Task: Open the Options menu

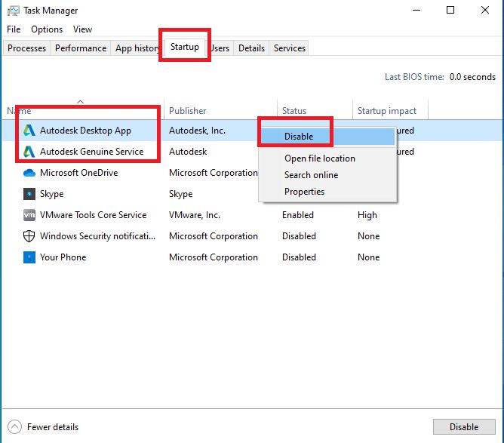Action: click(x=47, y=29)
